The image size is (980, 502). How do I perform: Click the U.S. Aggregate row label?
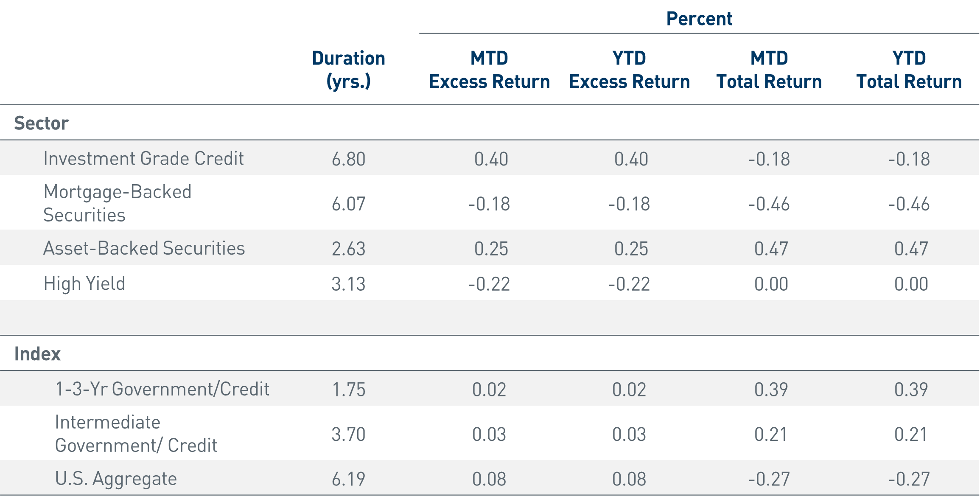pos(116,479)
